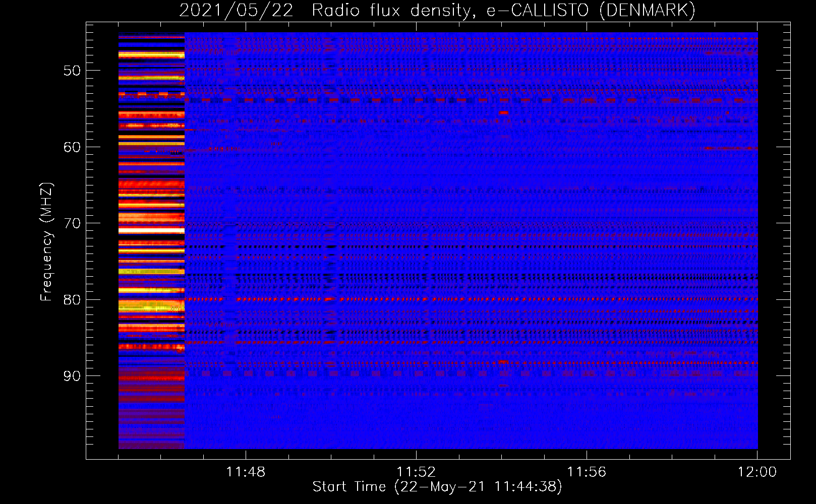816x504 pixels.
Task: Click the 11:48 time axis label
Action: tap(246, 472)
